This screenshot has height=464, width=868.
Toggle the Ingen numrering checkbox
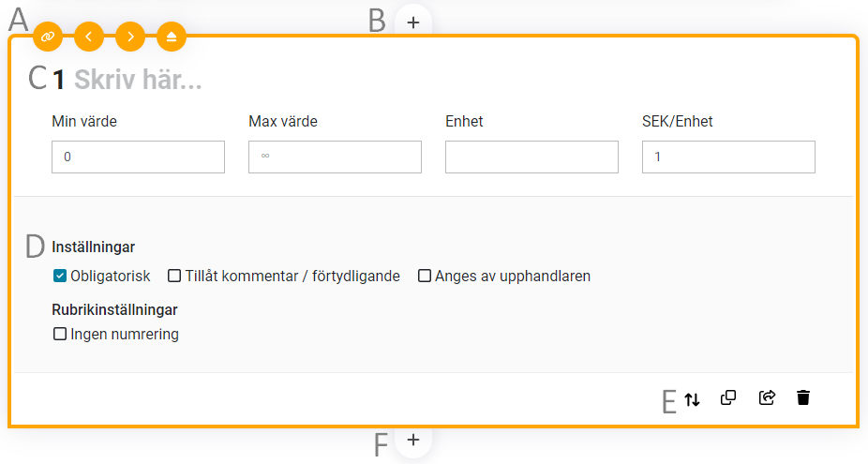pyautogui.click(x=60, y=334)
